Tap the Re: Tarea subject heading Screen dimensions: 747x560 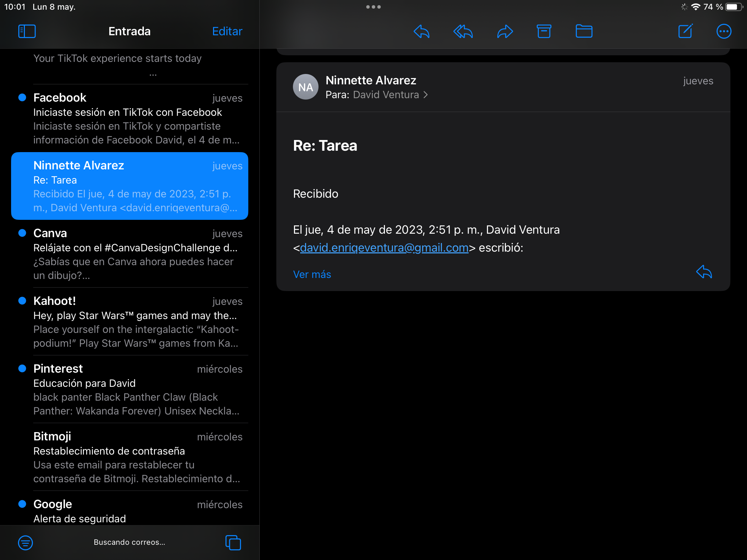click(x=325, y=146)
